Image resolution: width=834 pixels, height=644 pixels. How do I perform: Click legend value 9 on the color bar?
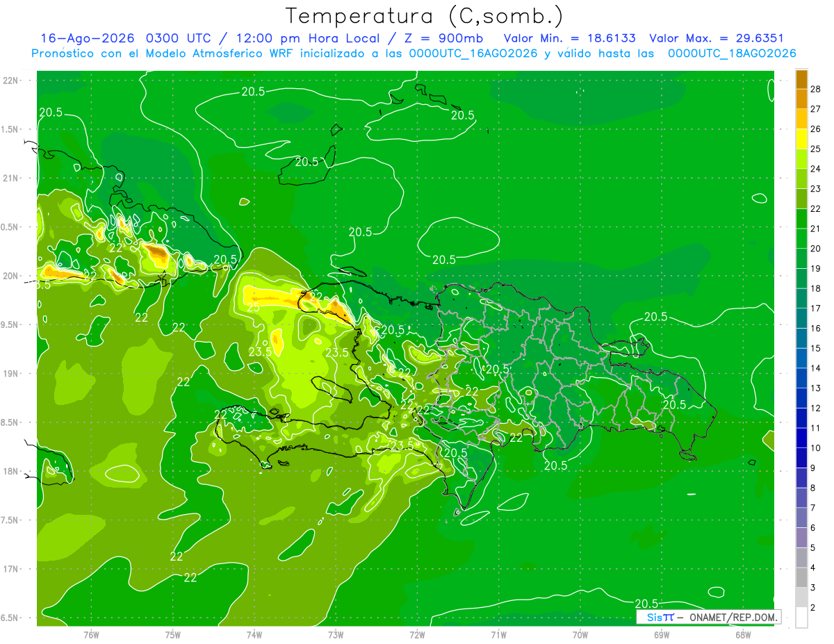pyautogui.click(x=814, y=468)
